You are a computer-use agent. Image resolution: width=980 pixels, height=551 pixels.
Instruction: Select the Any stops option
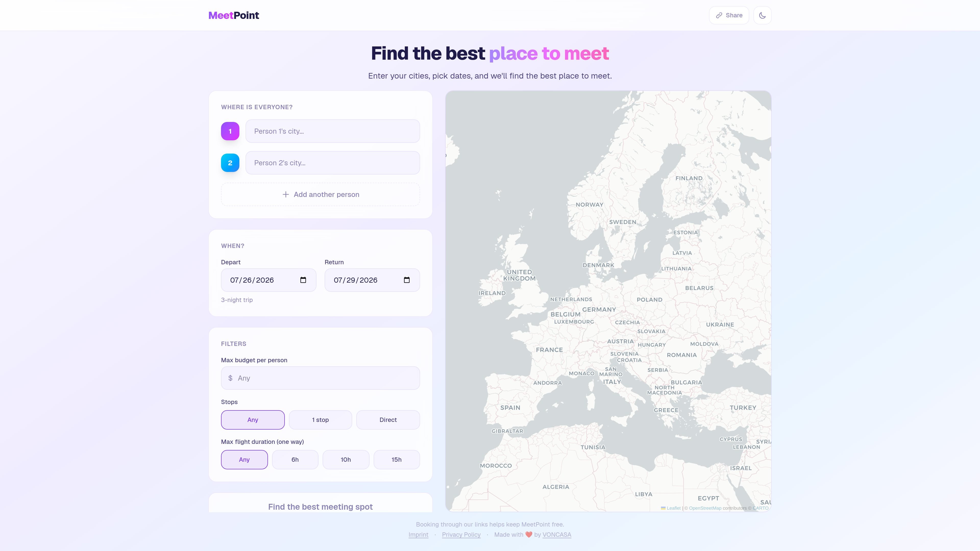coord(253,420)
